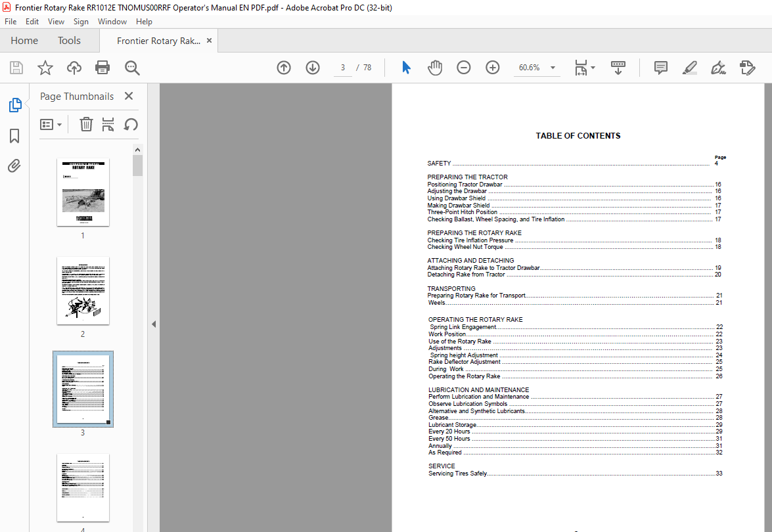Click 'Observe Lubrication Symbols' entry

pos(576,403)
